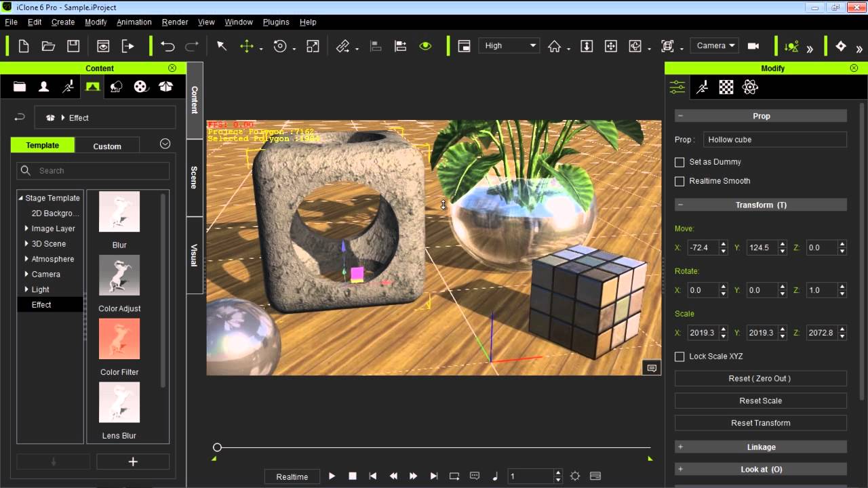Open the Actor content tab icon
The image size is (868, 488).
(44, 87)
